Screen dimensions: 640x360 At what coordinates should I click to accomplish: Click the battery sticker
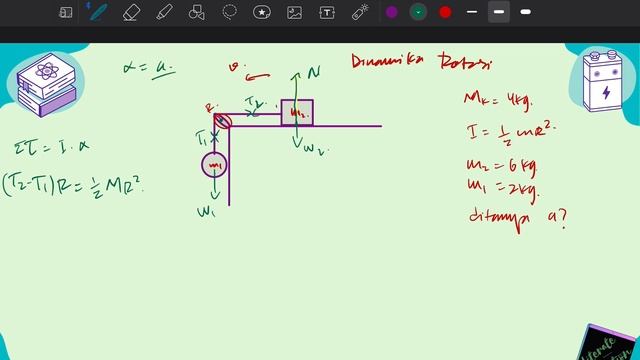tap(603, 81)
